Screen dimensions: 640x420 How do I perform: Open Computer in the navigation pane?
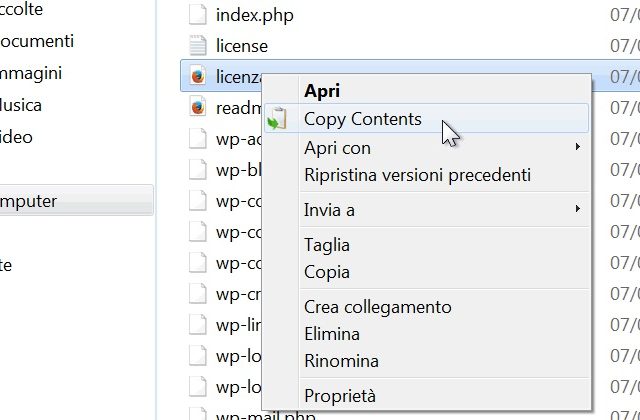[x=28, y=201]
